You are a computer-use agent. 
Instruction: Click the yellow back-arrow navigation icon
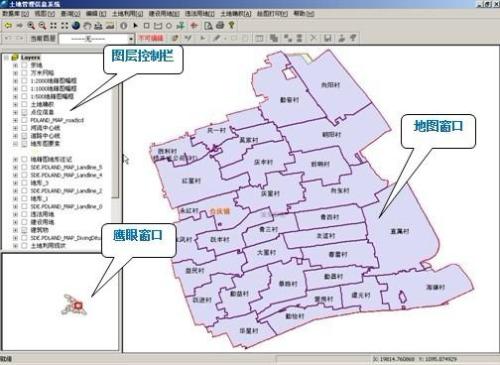tap(7, 26)
